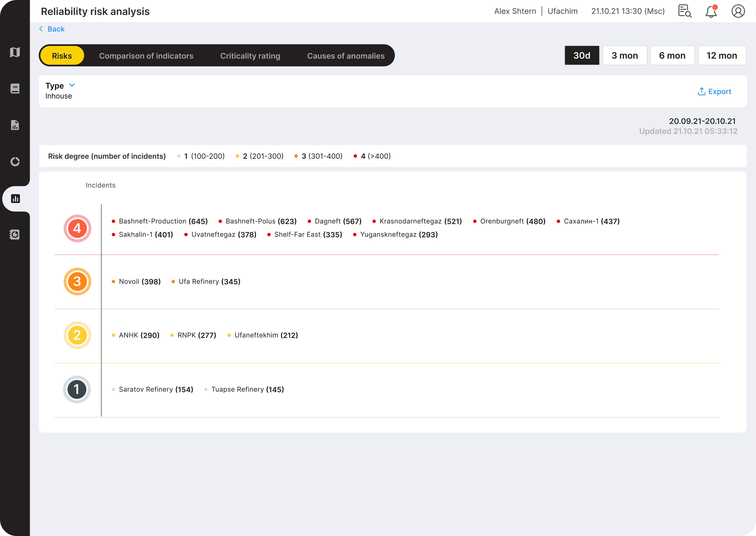Open Uvatneftegaz (378) entry
The height and width of the screenshot is (536, 756).
click(x=220, y=235)
